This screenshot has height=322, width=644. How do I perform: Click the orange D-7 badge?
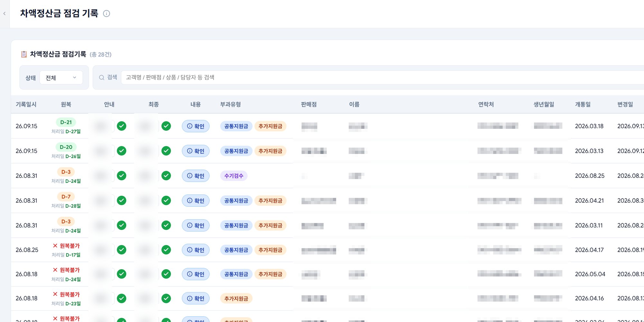pyautogui.click(x=66, y=197)
